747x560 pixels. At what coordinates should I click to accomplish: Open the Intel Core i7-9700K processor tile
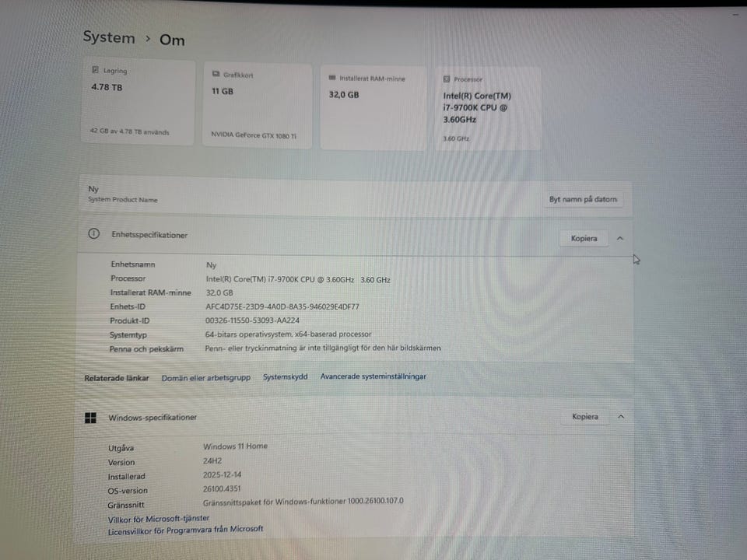pyautogui.click(x=488, y=109)
